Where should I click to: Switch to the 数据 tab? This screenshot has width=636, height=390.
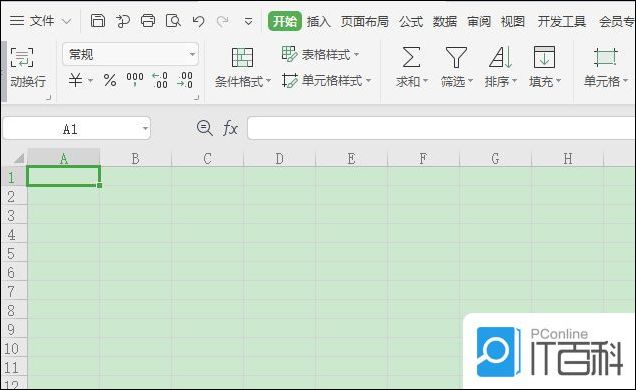tap(445, 21)
